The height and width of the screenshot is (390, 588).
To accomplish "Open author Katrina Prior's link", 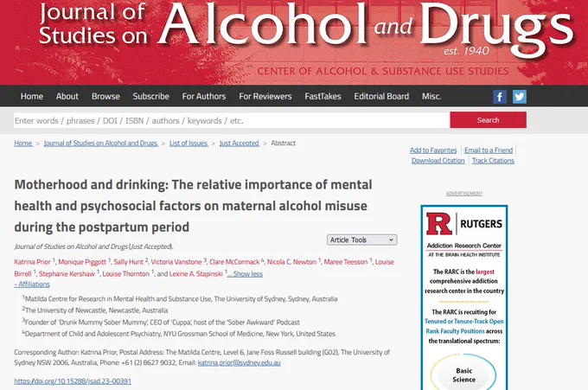I will [x=32, y=262].
